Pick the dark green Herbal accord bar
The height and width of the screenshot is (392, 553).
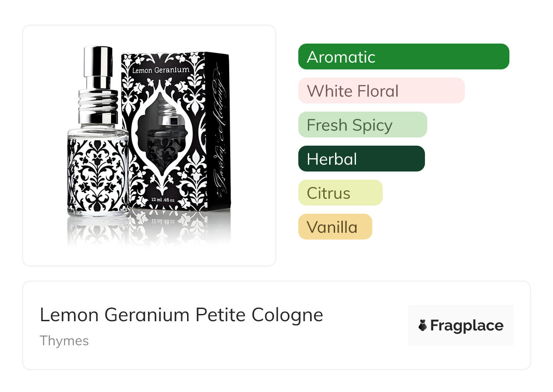click(x=361, y=159)
